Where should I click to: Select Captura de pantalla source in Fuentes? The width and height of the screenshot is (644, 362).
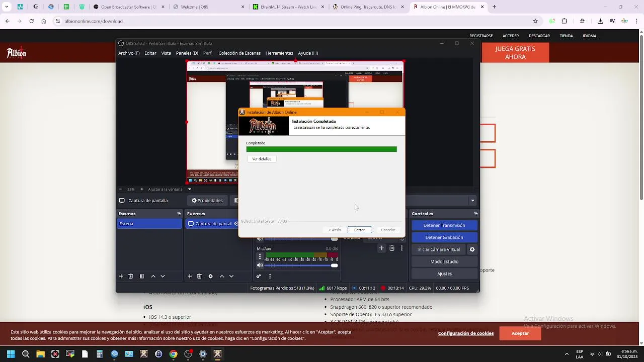coord(213,224)
